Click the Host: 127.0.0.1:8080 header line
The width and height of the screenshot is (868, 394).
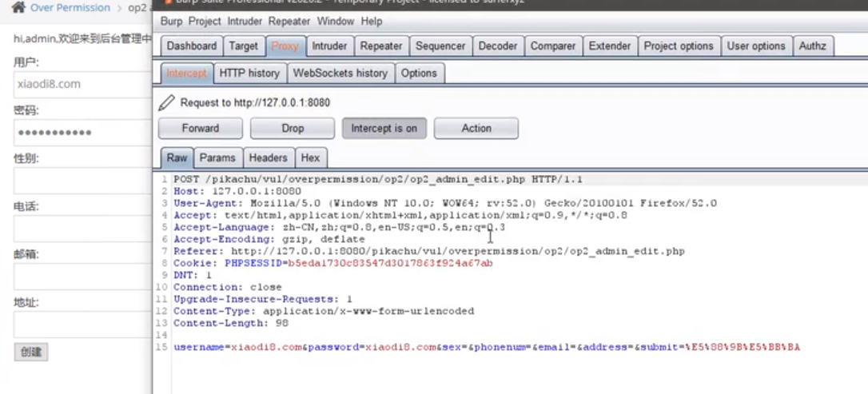tap(237, 192)
